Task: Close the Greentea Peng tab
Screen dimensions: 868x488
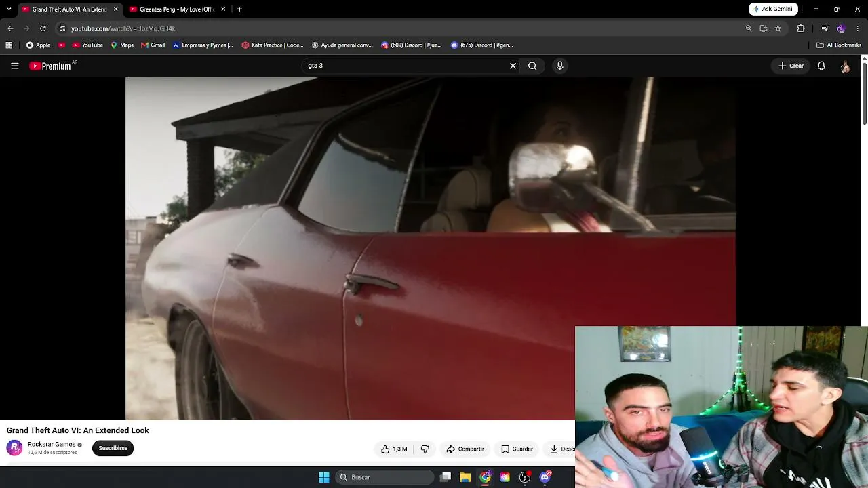Action: (222, 9)
